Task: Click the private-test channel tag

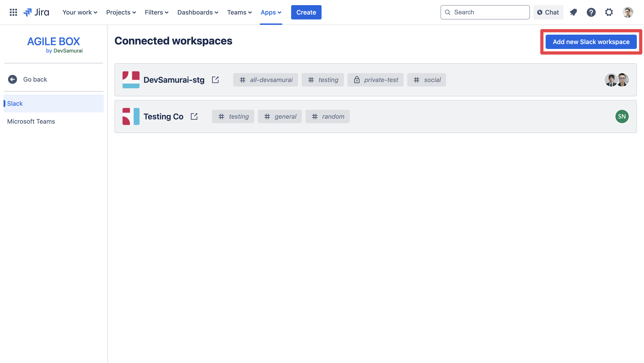Action: 375,80
